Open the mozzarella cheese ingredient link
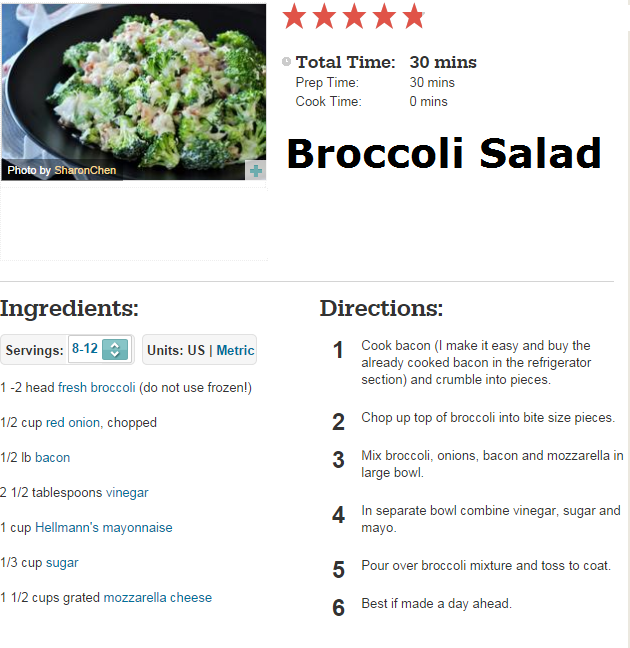630x648 pixels. pyautogui.click(x=158, y=598)
